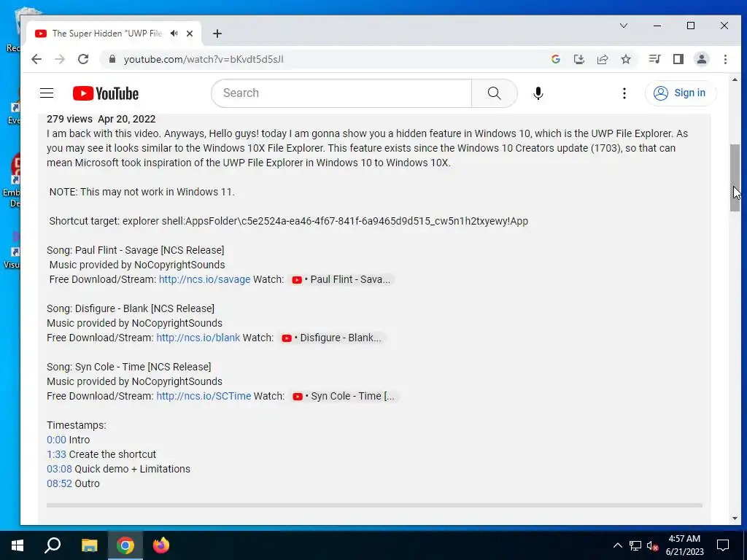Click the scrollbar up arrow
Screen dimensions: 747x560
tap(735, 80)
